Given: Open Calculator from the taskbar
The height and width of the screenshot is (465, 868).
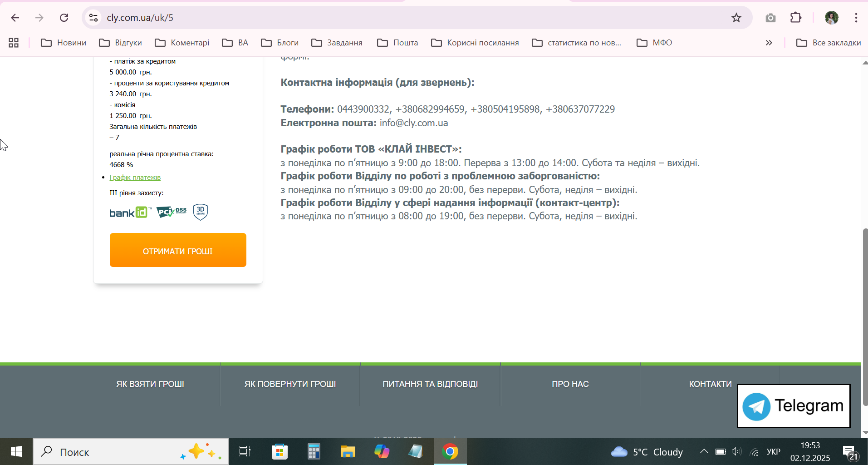Looking at the screenshot, I should (x=314, y=451).
